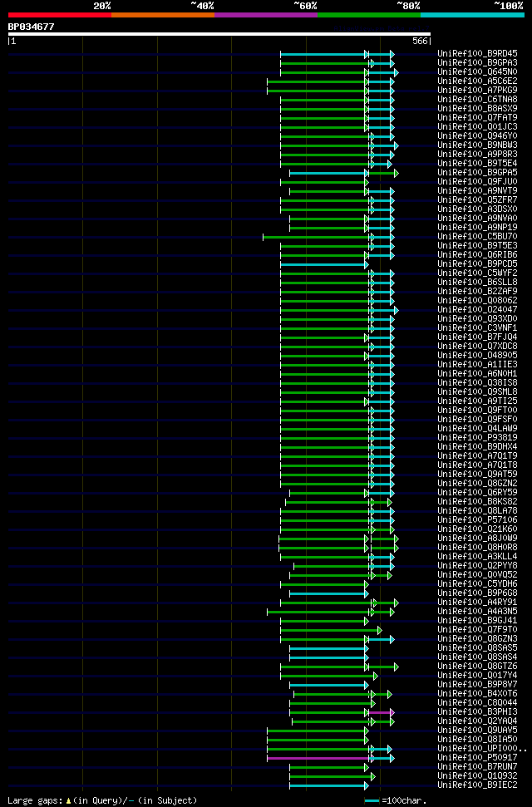Click the 566 query length label
Screen dimensions: 532x807
tap(420, 42)
